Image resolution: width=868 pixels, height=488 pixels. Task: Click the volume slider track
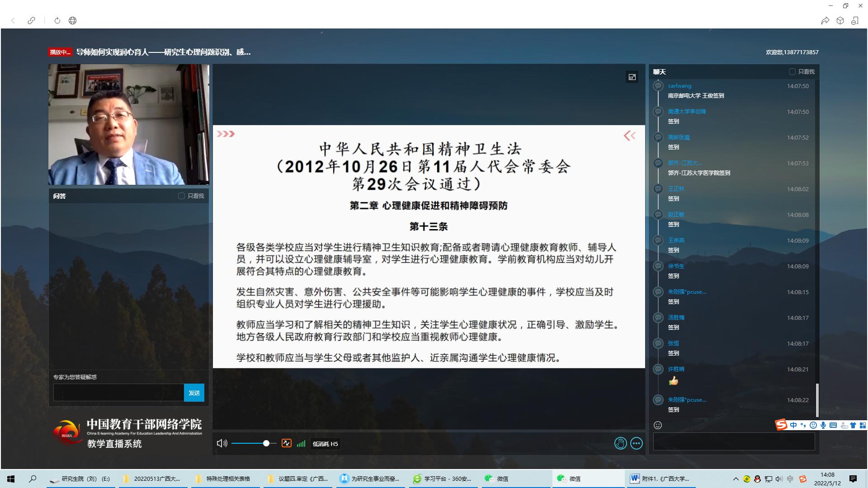tap(249, 443)
